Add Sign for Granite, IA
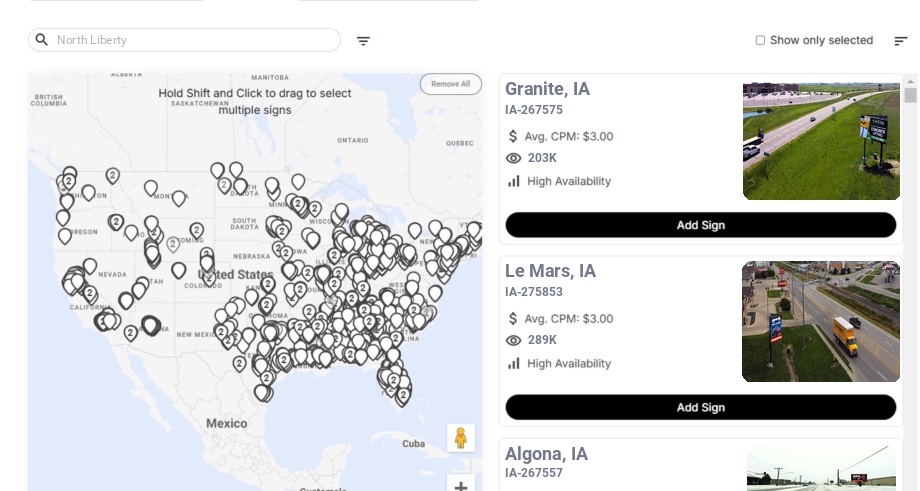920x491 pixels. point(701,225)
